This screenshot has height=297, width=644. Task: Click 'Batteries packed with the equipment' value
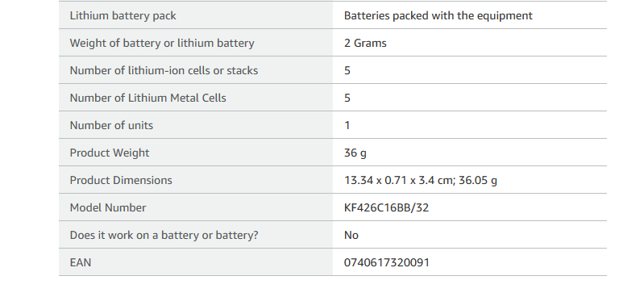click(438, 15)
